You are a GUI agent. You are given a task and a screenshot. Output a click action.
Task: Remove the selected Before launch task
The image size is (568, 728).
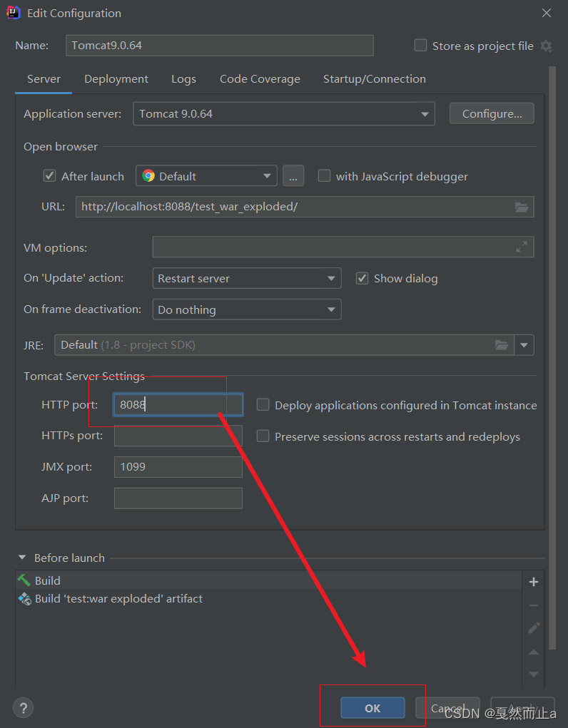pos(534,605)
